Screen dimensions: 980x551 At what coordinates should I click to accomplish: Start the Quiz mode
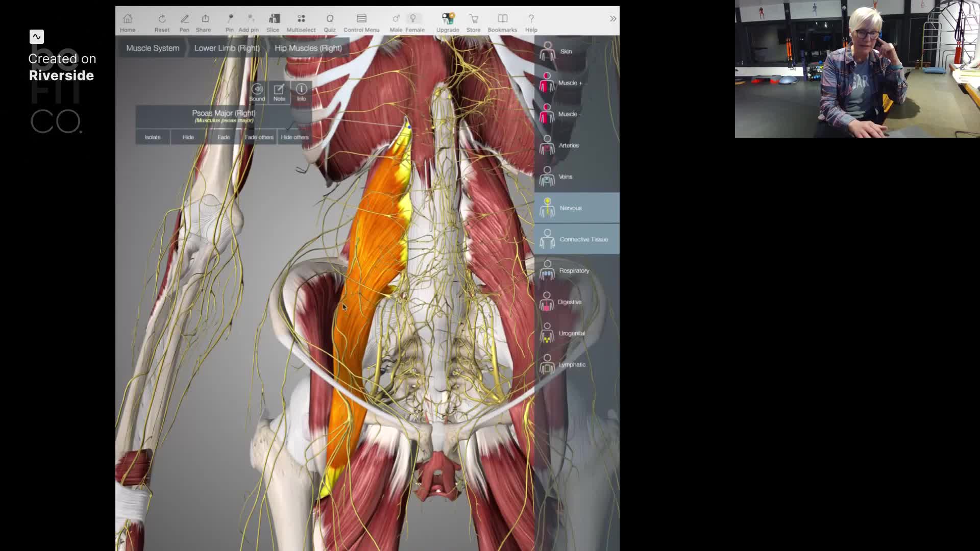[x=330, y=22]
